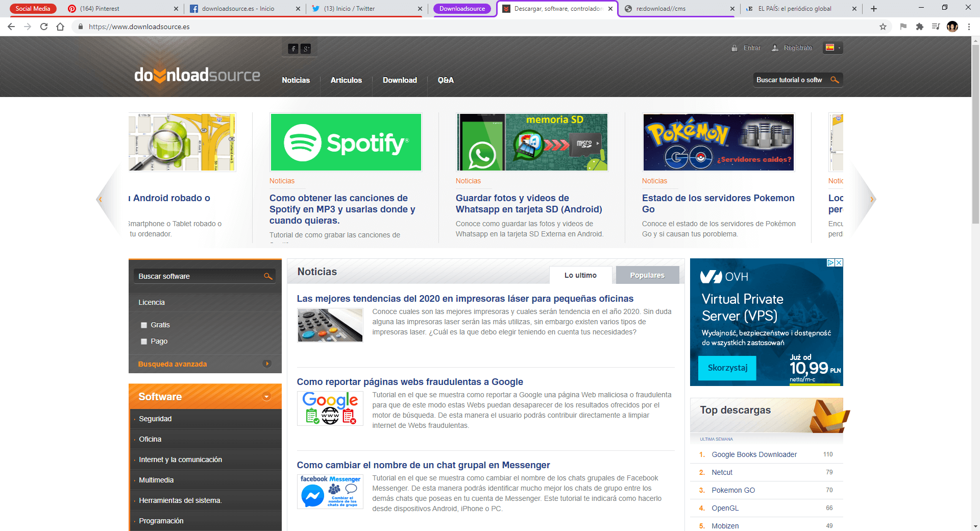980x531 pixels.
Task: Click Skorzystaj button on OVH ad
Action: pos(727,368)
